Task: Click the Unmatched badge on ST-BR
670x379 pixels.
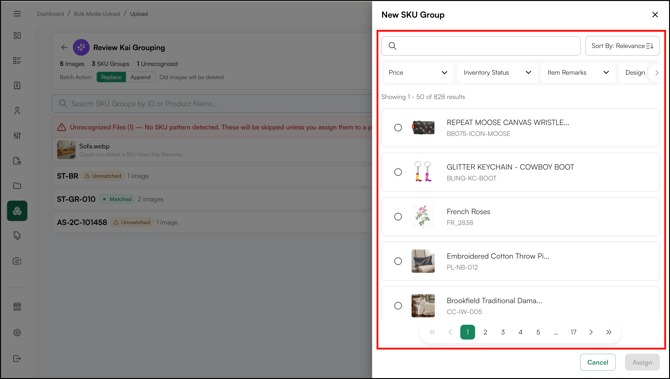Action: 103,176
